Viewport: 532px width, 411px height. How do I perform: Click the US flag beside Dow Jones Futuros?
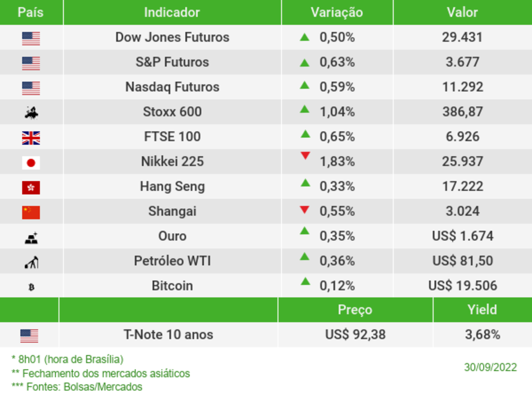[x=31, y=38]
